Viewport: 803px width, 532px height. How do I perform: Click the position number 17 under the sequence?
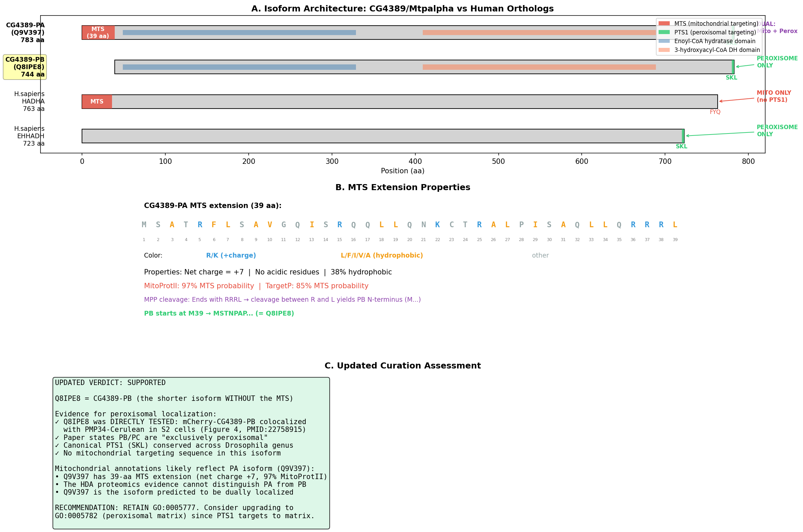[367, 240]
